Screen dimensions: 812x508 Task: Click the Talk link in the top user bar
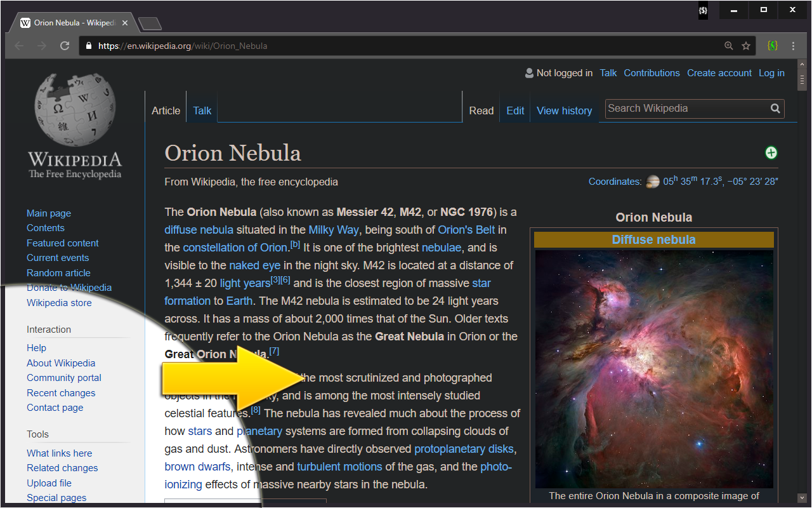(x=608, y=73)
